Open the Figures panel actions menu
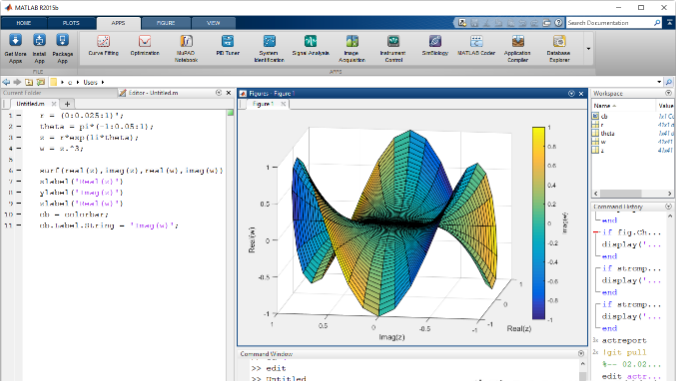The height and width of the screenshot is (381, 678). pyautogui.click(x=571, y=93)
